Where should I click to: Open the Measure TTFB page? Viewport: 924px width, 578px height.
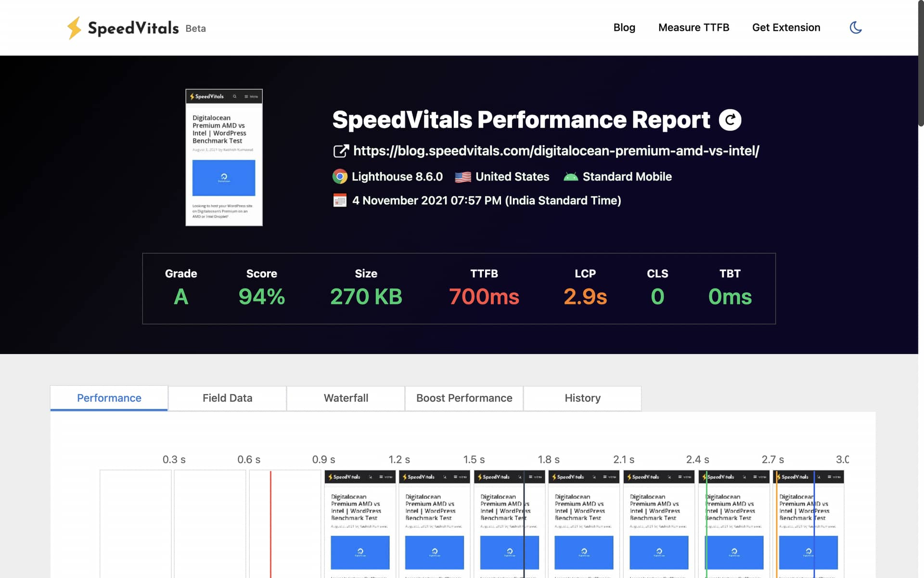[x=693, y=27]
